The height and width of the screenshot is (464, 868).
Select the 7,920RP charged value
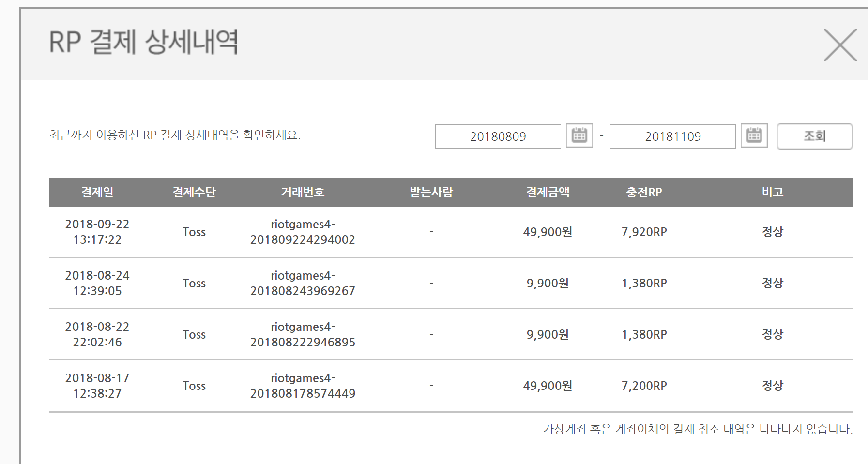[644, 232]
